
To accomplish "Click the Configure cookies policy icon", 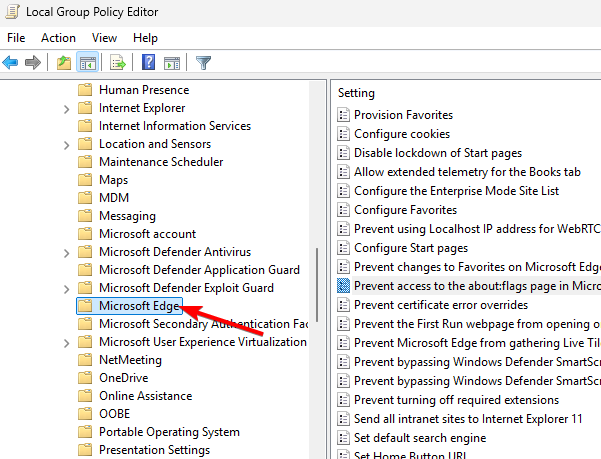I will pyautogui.click(x=343, y=134).
